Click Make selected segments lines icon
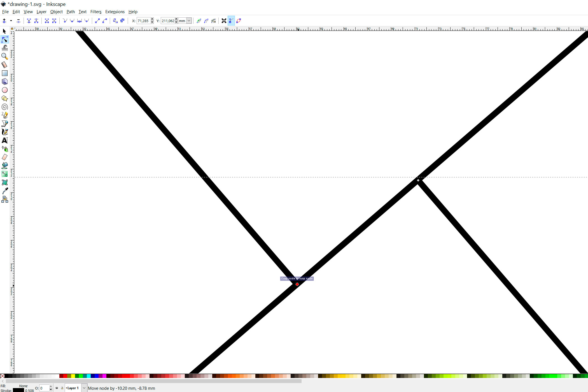This screenshot has height=392, width=588. click(x=97, y=21)
